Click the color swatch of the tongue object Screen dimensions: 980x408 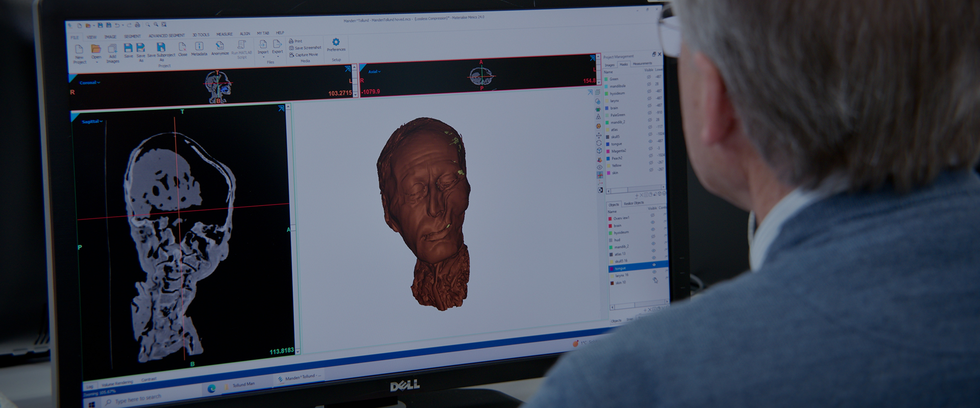(x=611, y=268)
